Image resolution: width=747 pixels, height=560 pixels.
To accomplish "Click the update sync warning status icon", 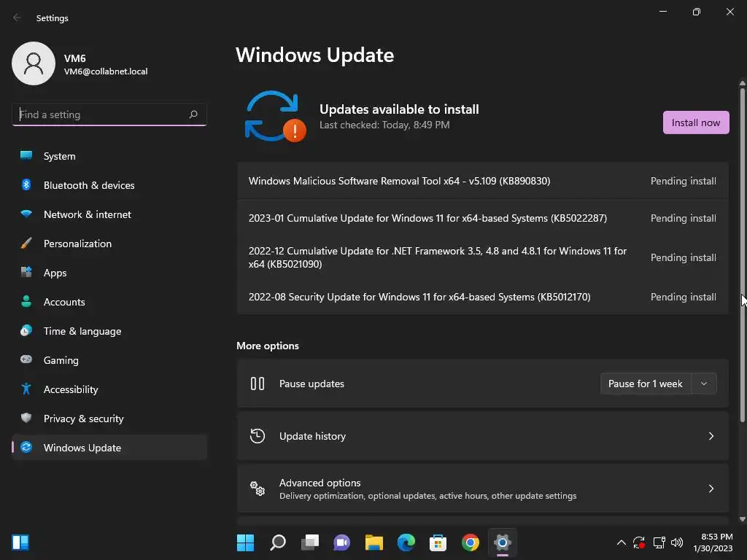I will [x=275, y=116].
